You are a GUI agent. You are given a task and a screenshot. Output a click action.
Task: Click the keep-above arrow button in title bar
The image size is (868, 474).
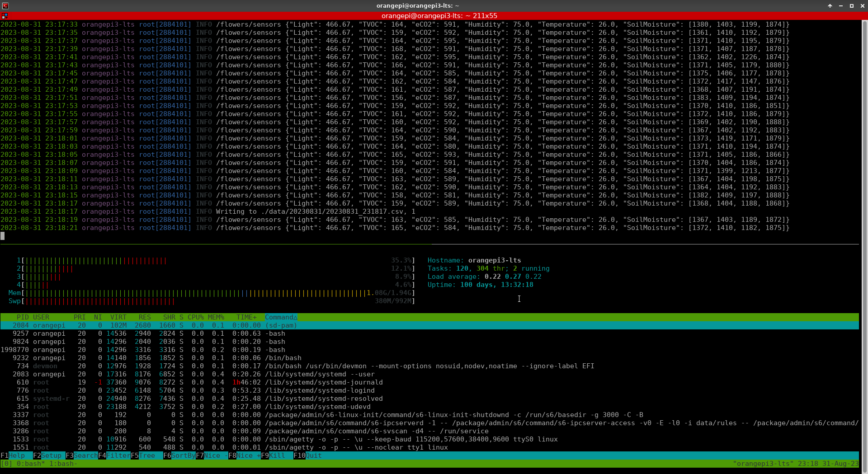pos(830,6)
